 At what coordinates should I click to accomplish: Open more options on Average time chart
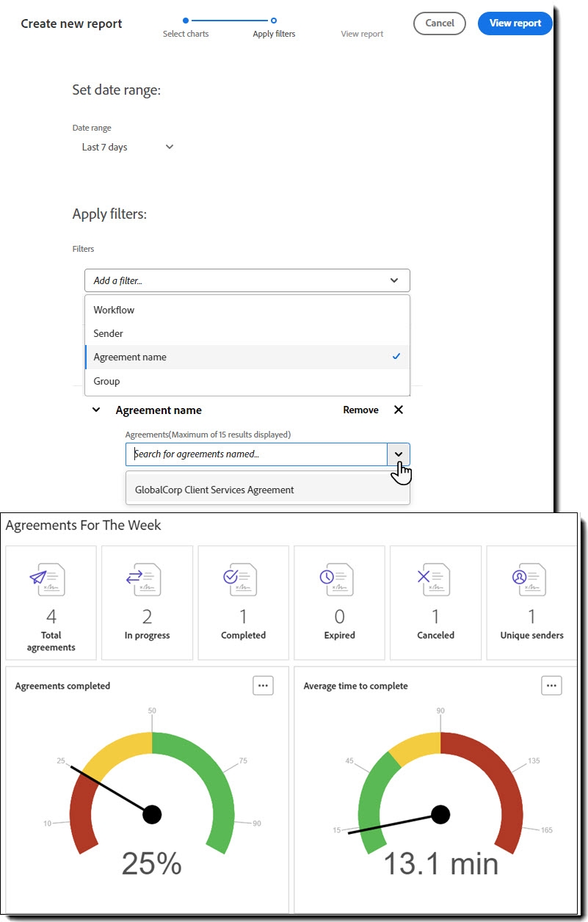click(551, 686)
